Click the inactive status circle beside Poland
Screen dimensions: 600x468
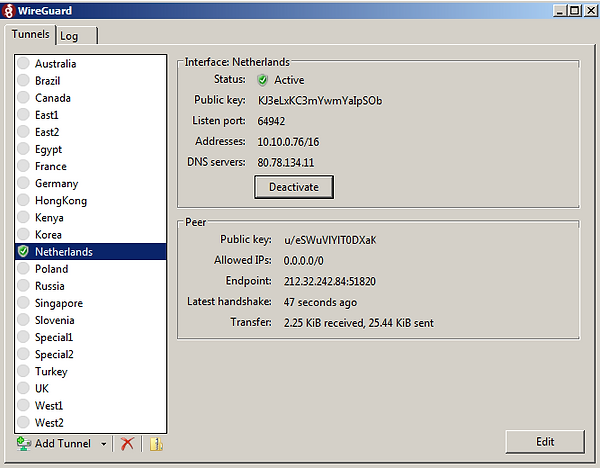coord(23,269)
